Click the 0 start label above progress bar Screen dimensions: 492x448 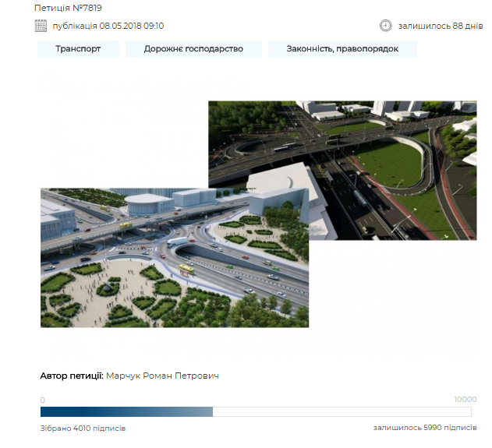[43, 400]
